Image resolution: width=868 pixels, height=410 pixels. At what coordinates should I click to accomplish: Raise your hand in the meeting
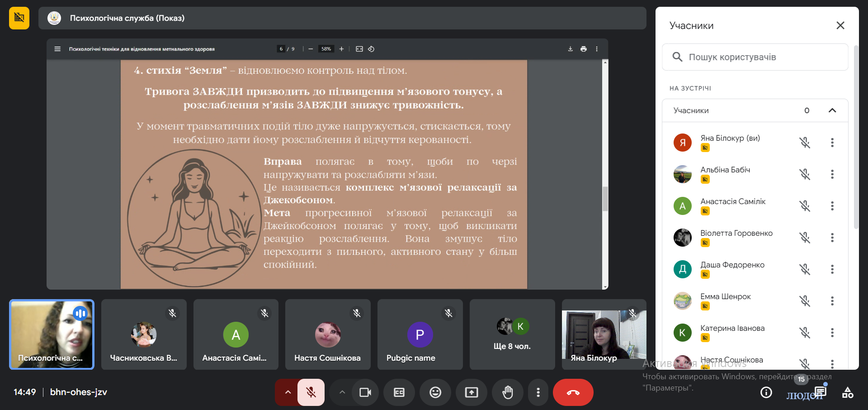pos(507,392)
